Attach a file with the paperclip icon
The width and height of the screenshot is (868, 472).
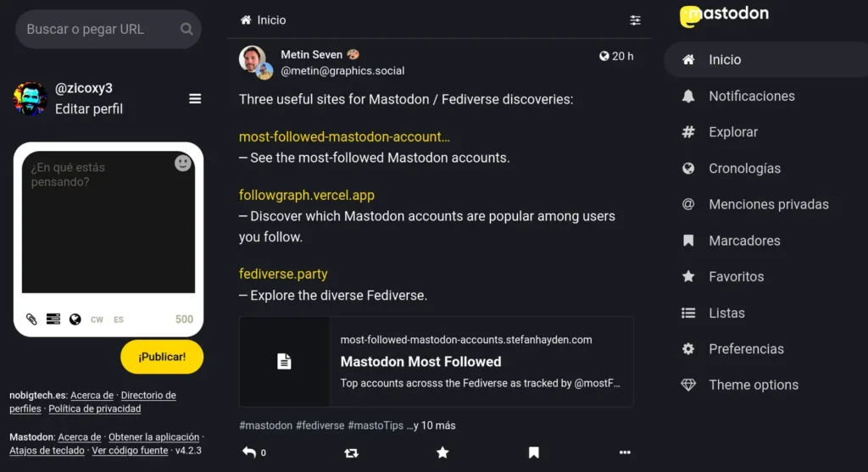(31, 319)
